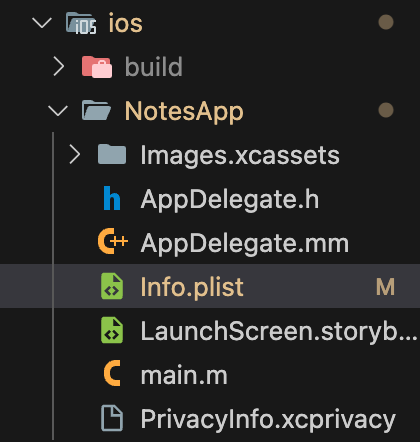The image size is (420, 442).
Task: Select the NotesApp folder name
Action: pyautogui.click(x=184, y=112)
